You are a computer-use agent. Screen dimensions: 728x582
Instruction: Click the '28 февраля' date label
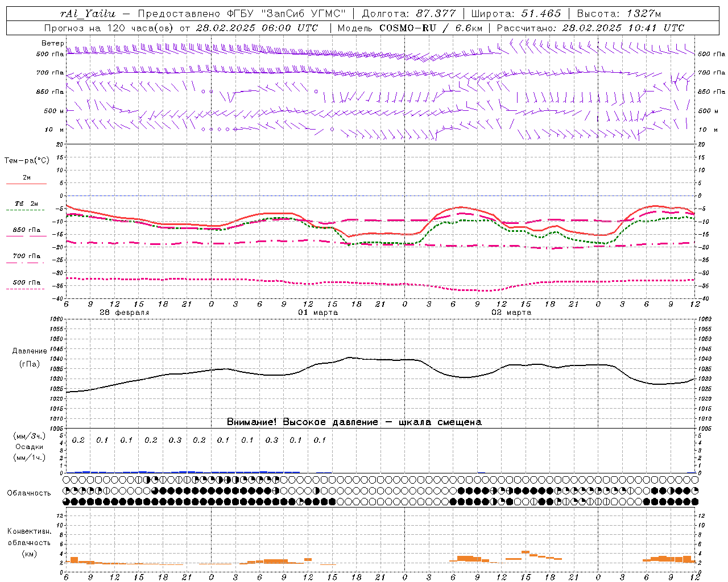[125, 313]
